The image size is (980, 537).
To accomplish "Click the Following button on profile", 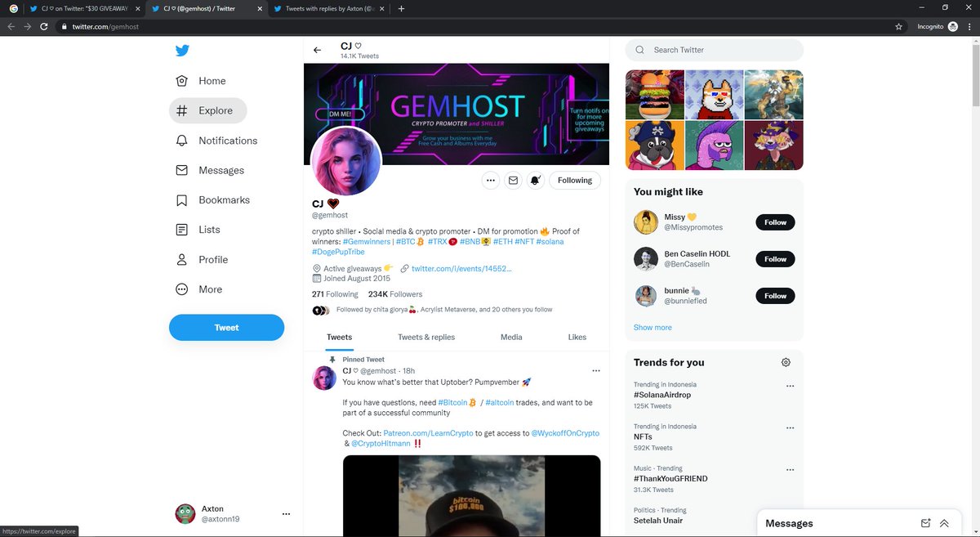I will pos(575,180).
